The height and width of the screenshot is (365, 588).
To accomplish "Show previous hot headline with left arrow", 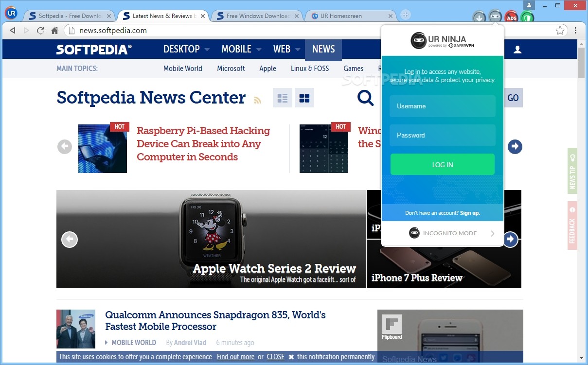I will coord(65,147).
